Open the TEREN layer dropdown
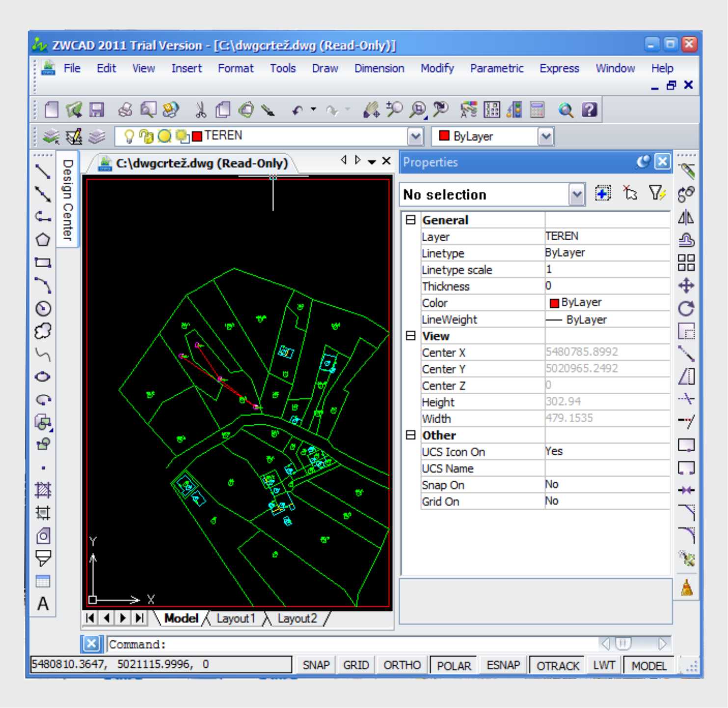This screenshot has width=728, height=708. click(416, 136)
